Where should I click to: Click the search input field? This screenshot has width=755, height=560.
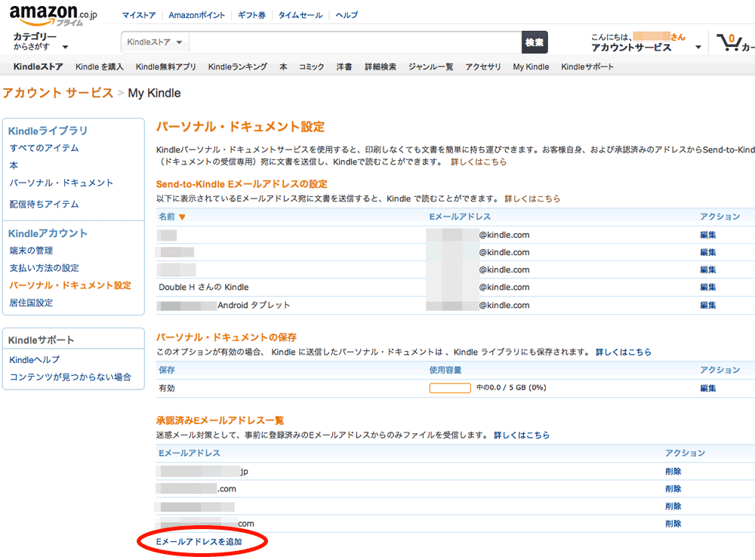(356, 42)
